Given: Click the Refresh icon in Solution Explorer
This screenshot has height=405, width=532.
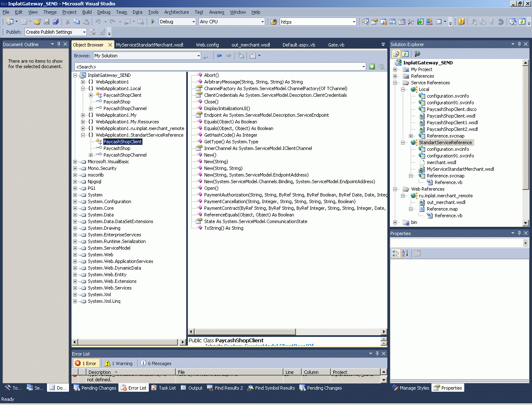Looking at the screenshot, I should coord(405,54).
